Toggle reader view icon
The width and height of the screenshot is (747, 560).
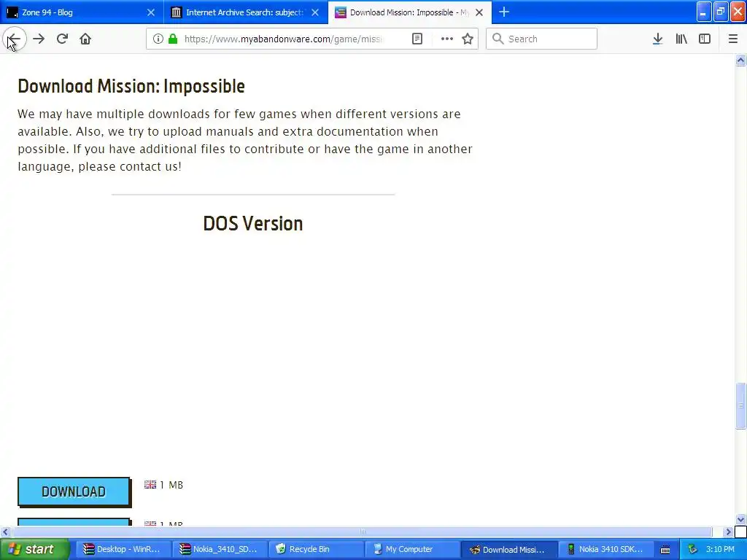point(417,39)
